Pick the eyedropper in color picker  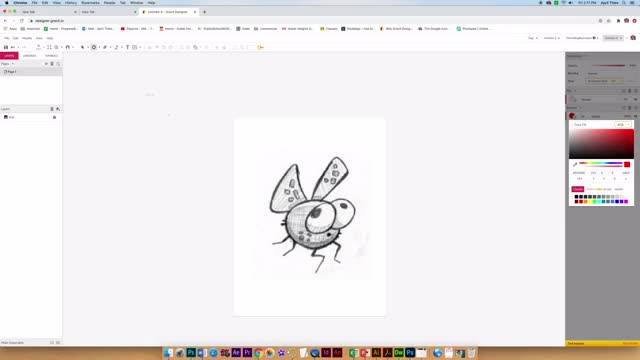pos(575,164)
